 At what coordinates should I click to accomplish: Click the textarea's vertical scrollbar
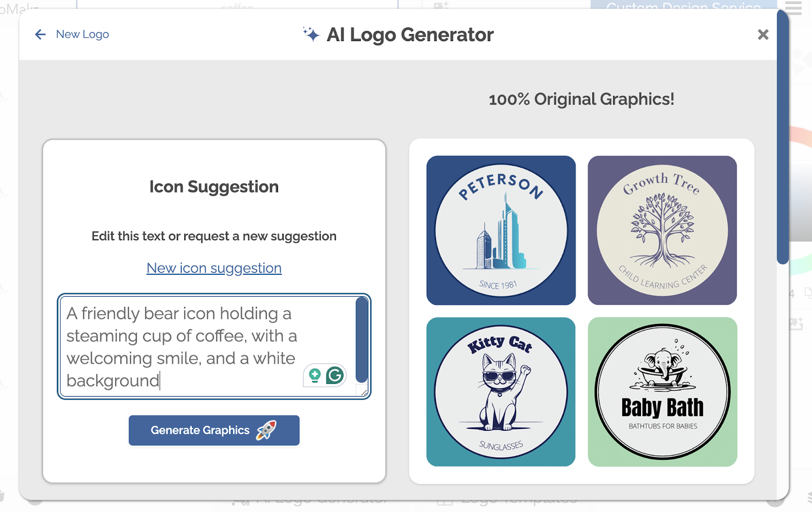tap(361, 339)
